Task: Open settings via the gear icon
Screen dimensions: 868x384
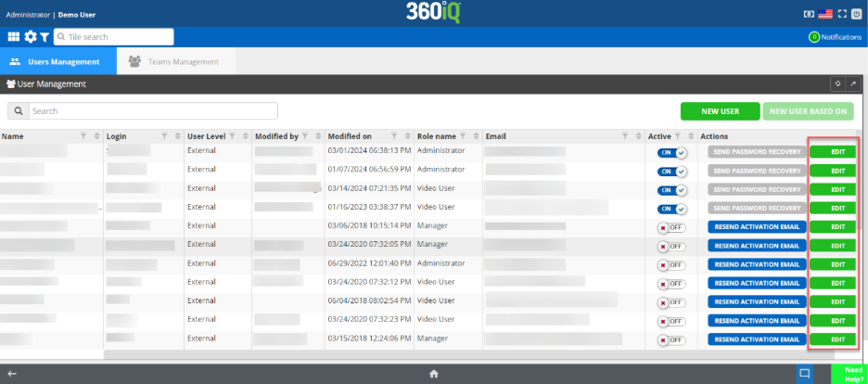Action: [x=30, y=37]
